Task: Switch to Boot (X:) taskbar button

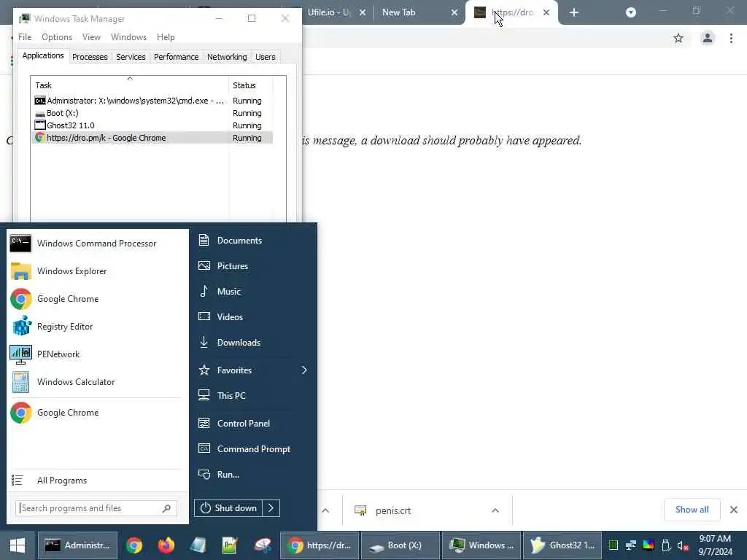Action: pos(400,545)
